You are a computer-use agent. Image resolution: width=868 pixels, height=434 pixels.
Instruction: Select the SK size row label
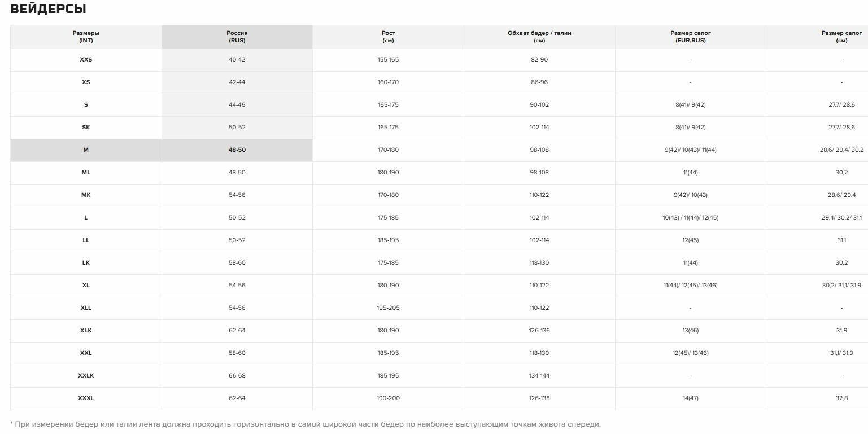86,128
